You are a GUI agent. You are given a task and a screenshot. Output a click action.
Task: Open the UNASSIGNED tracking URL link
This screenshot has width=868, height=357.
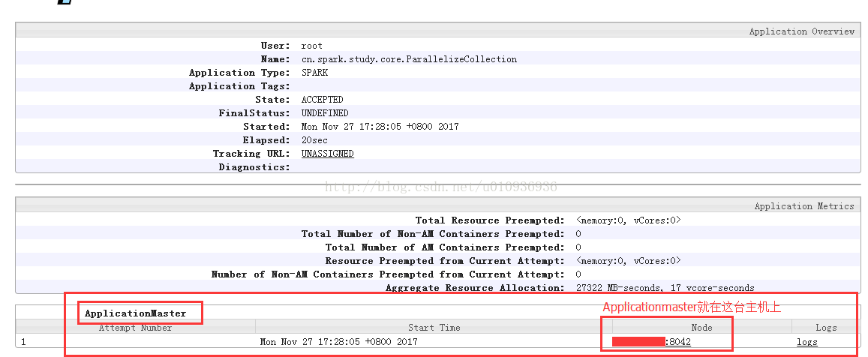(327, 154)
